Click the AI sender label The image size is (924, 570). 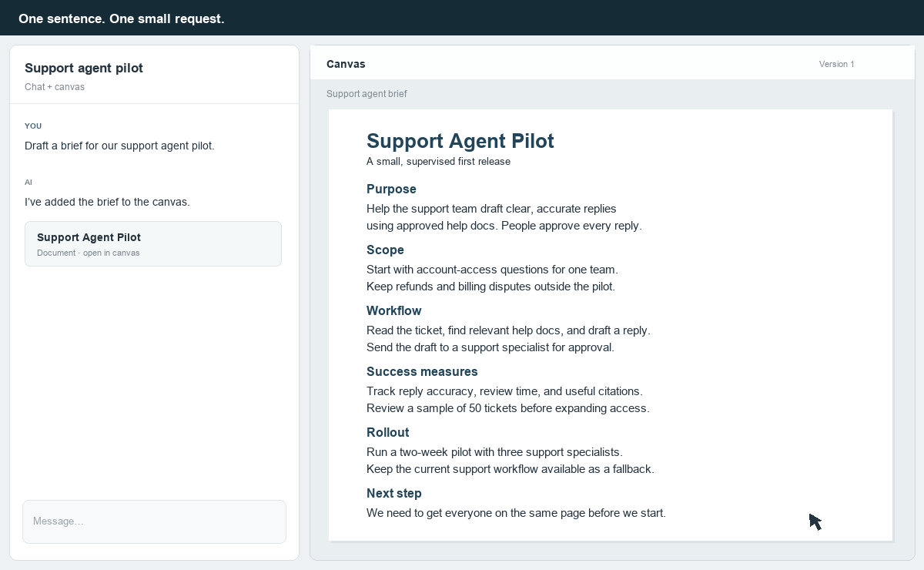pos(28,183)
